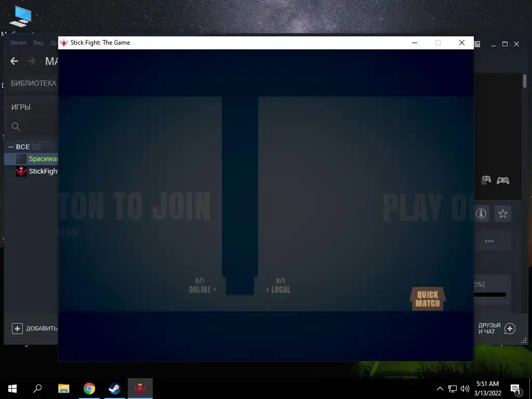Click the remote play controller icon

coord(486,180)
